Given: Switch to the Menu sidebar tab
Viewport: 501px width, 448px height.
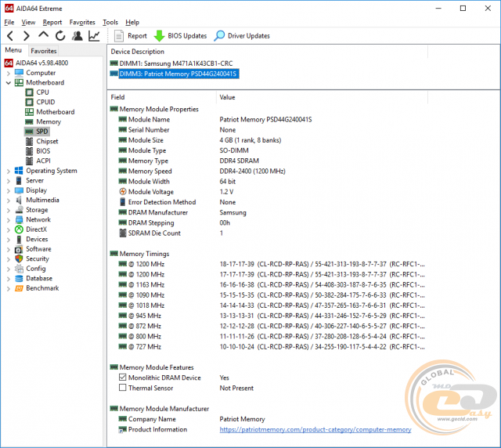Looking at the screenshot, I should pos(13,50).
